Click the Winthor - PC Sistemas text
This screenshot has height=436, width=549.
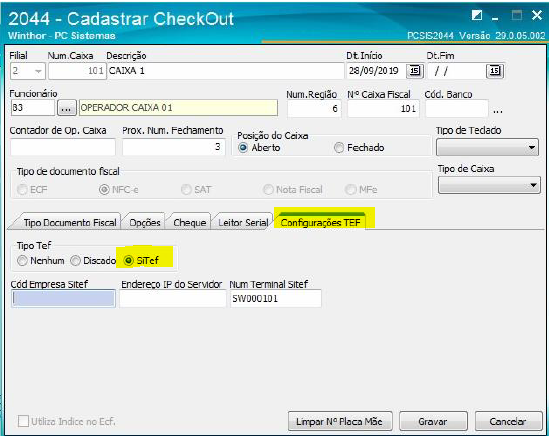(x=62, y=36)
